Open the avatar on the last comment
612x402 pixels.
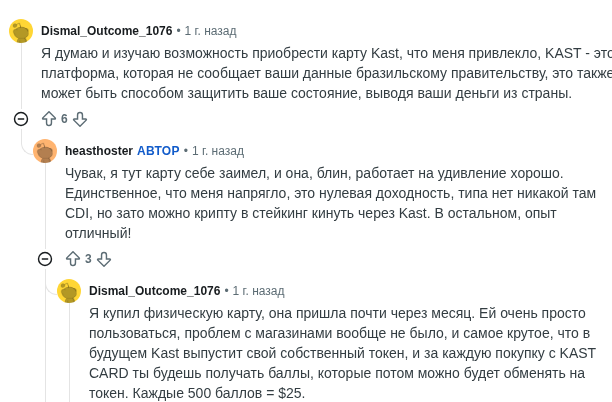click(69, 291)
